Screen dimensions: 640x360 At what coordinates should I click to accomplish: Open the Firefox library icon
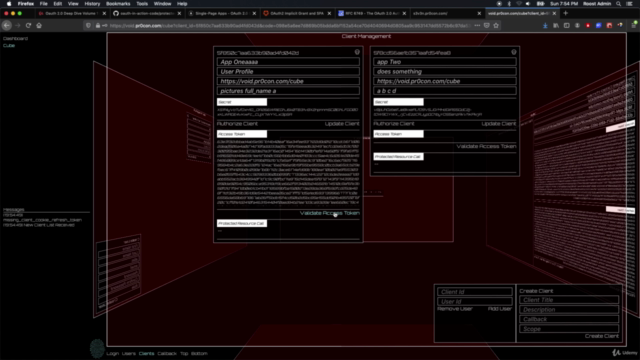point(556,25)
